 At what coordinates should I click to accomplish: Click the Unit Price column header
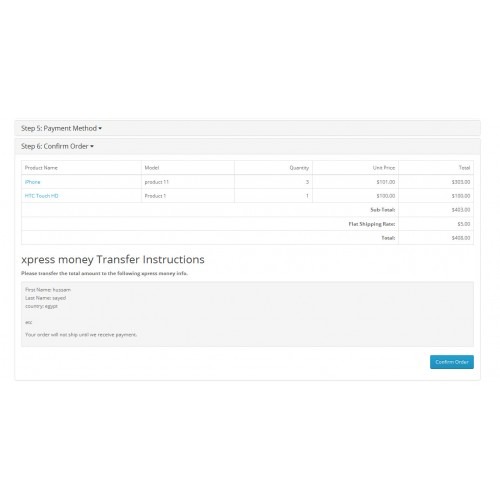click(384, 168)
